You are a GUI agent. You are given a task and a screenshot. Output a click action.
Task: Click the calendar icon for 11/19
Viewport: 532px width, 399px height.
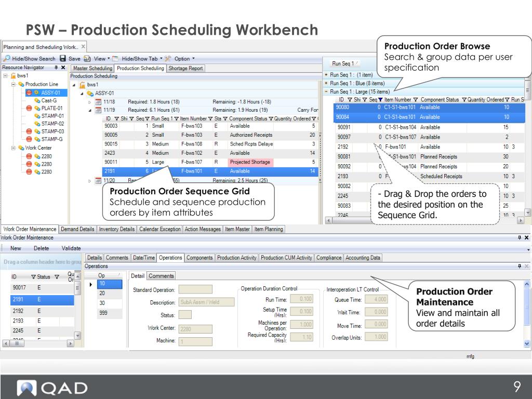(98, 110)
